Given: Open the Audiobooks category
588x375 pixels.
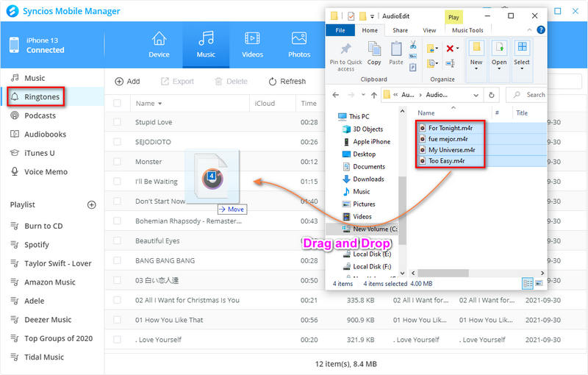Looking at the screenshot, I should click(x=45, y=135).
